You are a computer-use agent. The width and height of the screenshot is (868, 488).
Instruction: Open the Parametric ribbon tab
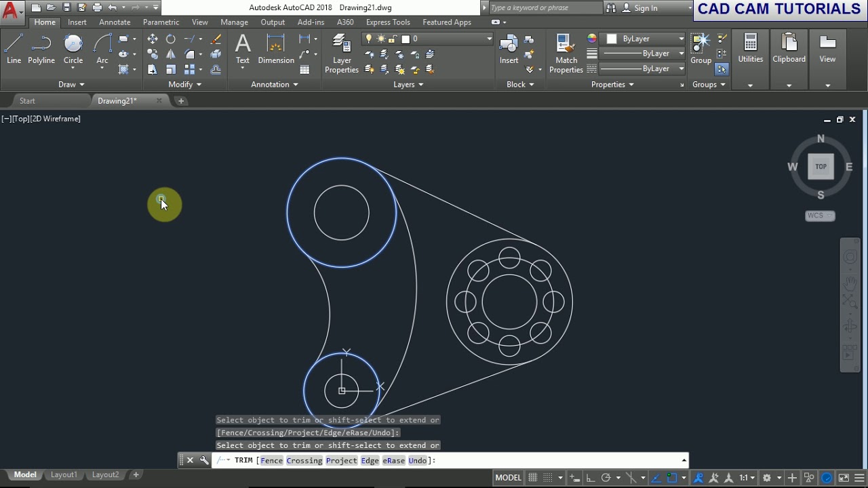point(161,22)
